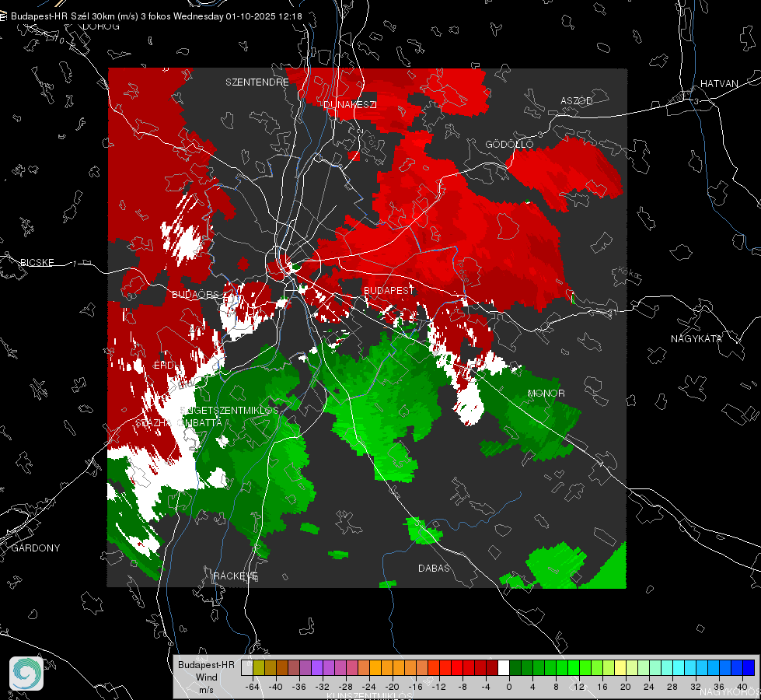Click the SZIGETSZENTMIKLOS town label
761x700 pixels.
(x=229, y=411)
